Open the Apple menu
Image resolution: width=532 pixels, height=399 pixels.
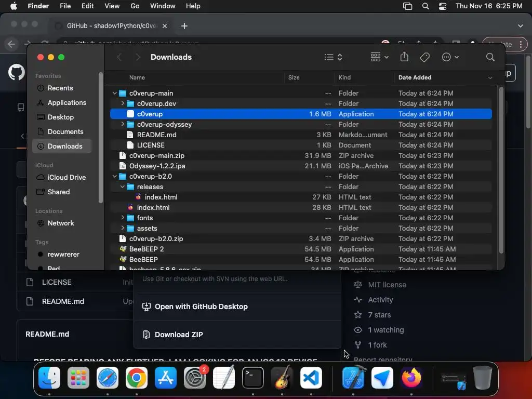pyautogui.click(x=14, y=6)
